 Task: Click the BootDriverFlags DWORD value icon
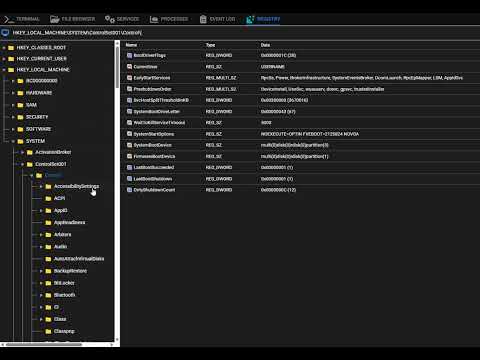(129, 55)
